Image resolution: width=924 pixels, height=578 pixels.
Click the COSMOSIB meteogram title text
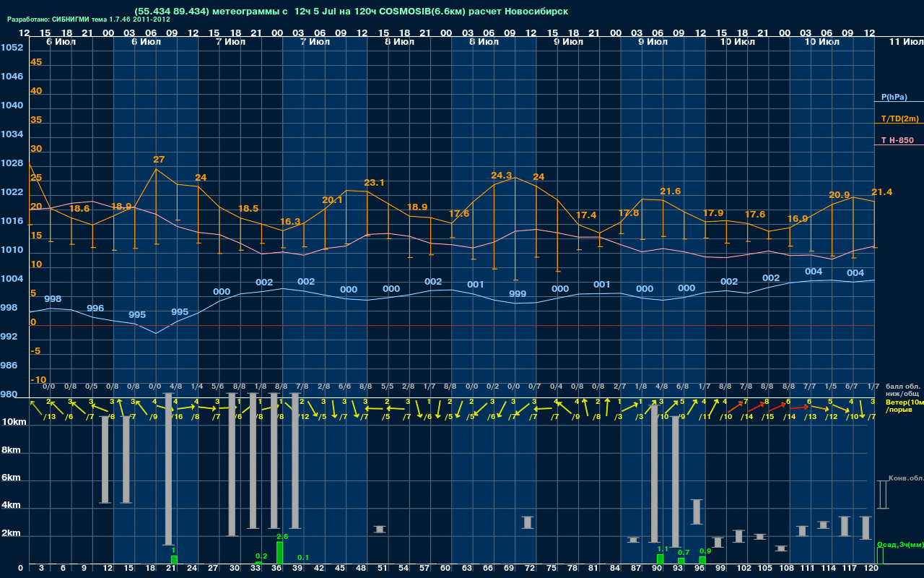tap(351, 11)
